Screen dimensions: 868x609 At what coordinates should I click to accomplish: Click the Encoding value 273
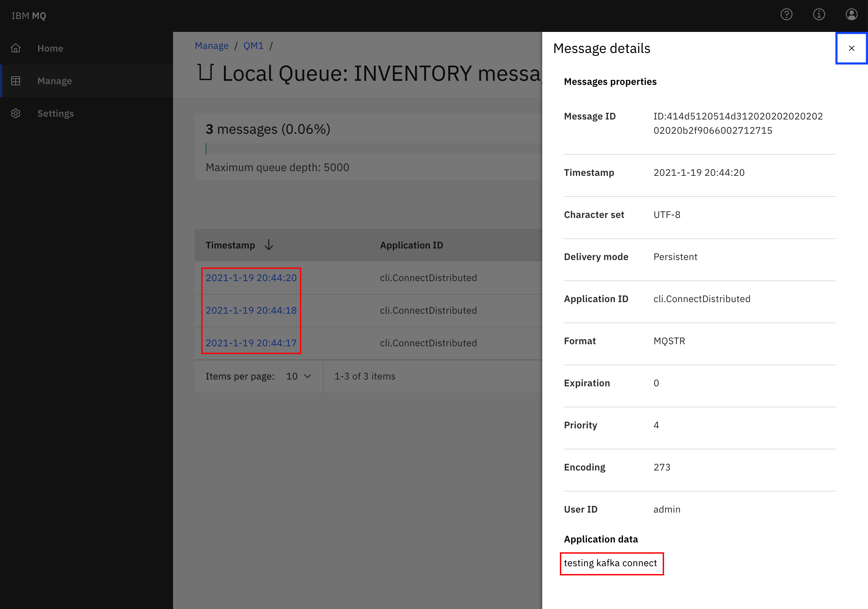pos(662,467)
